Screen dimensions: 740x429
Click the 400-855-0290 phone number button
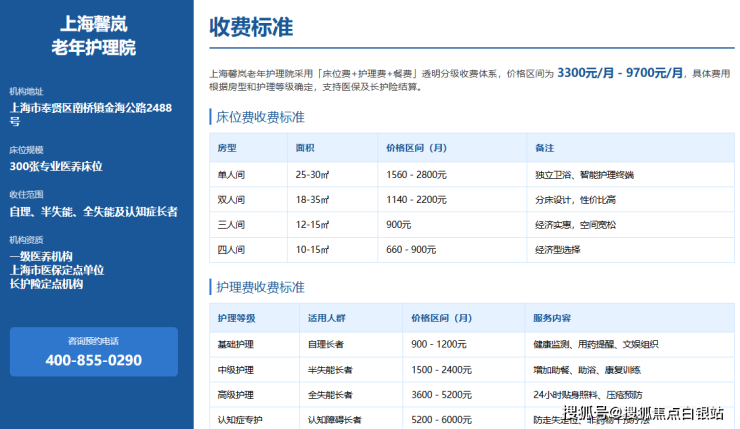pos(93,352)
